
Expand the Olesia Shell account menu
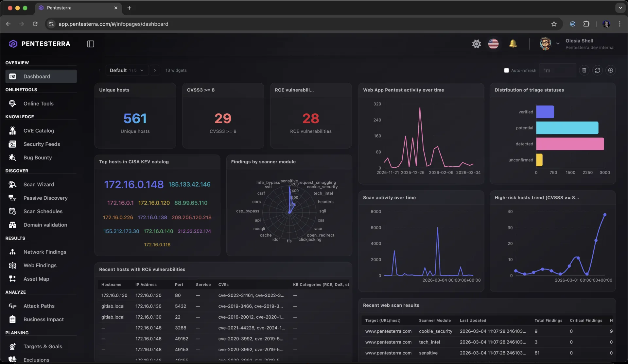(558, 43)
